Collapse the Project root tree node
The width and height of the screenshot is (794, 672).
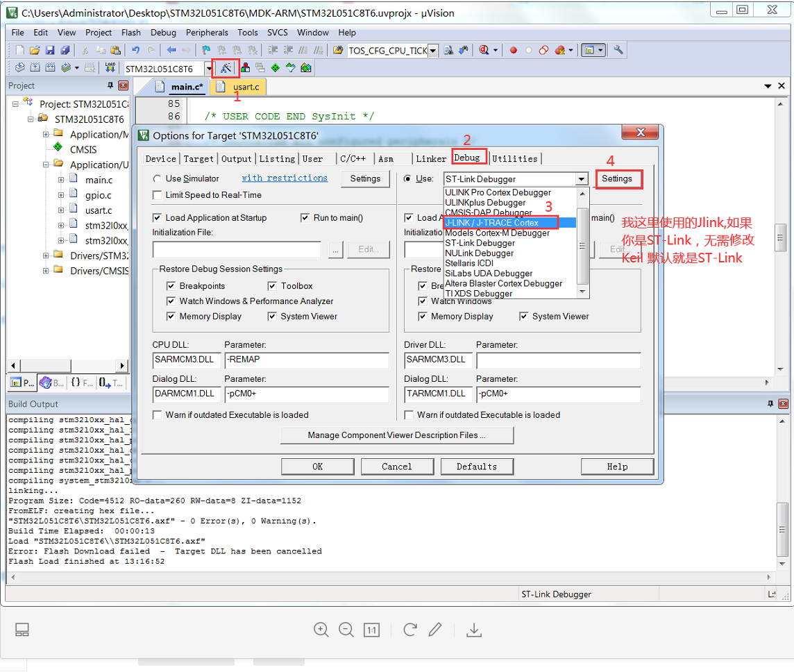click(15, 104)
